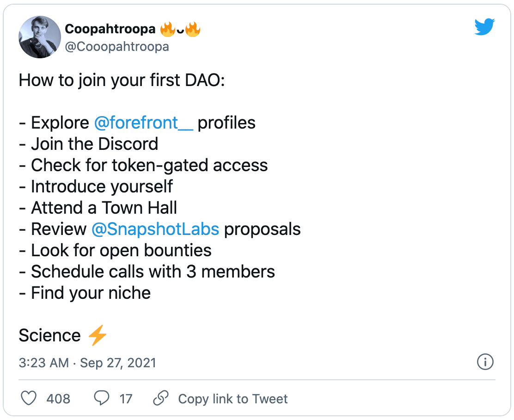514x420 pixels.
Task: Click the 408 likes count
Action: (58, 399)
